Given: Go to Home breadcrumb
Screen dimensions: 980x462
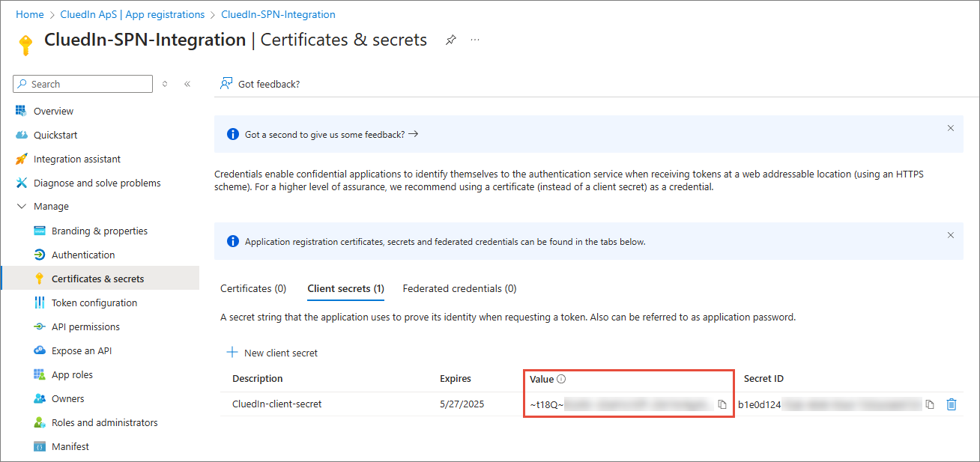Looking at the screenshot, I should 29,14.
